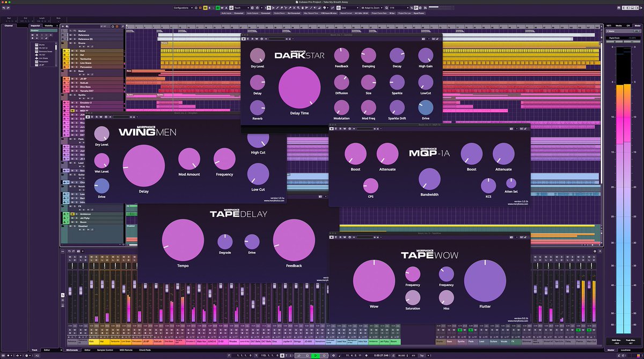Mute the SubLab track

click(72, 83)
